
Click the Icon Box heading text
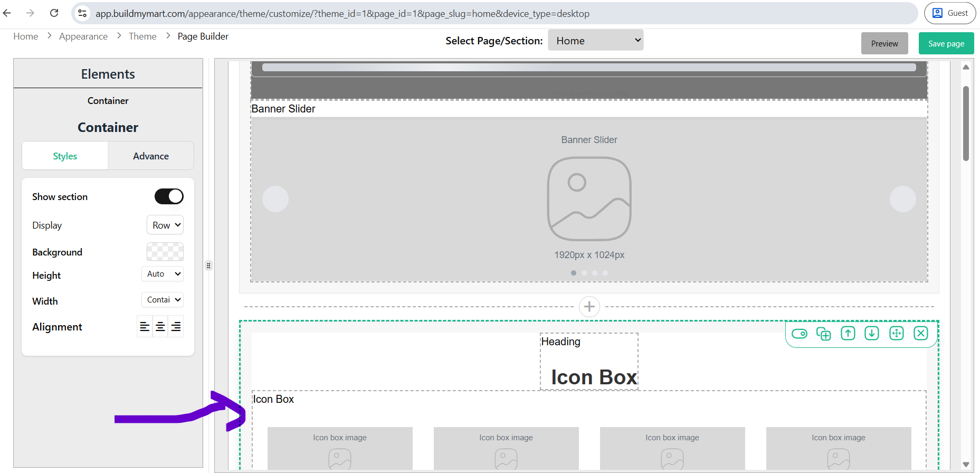coord(594,377)
